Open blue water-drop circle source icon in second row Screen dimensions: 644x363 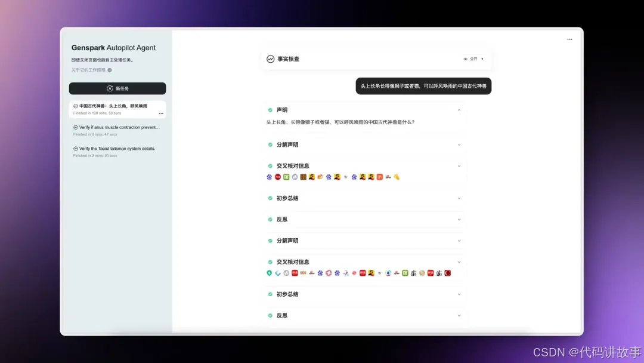(388, 273)
